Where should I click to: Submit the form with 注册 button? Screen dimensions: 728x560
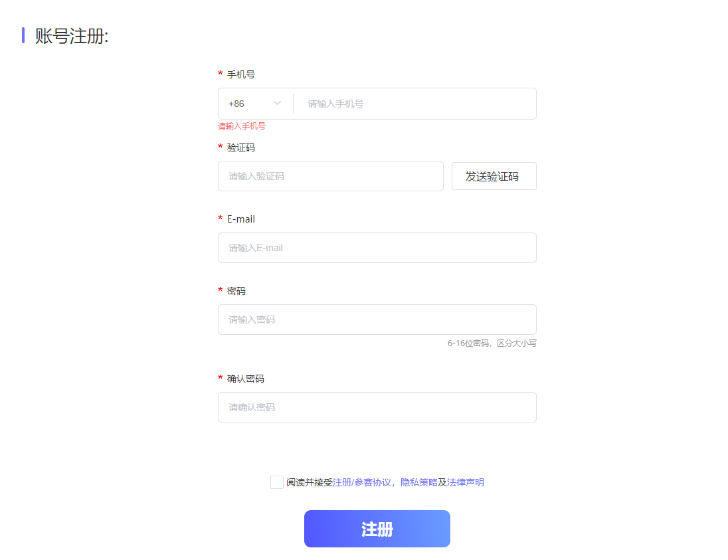[x=377, y=529]
